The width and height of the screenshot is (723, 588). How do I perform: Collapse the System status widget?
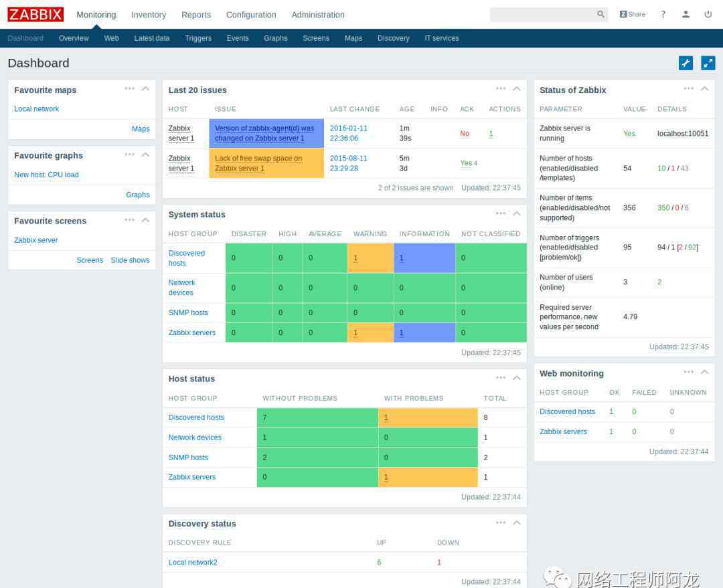tap(517, 213)
